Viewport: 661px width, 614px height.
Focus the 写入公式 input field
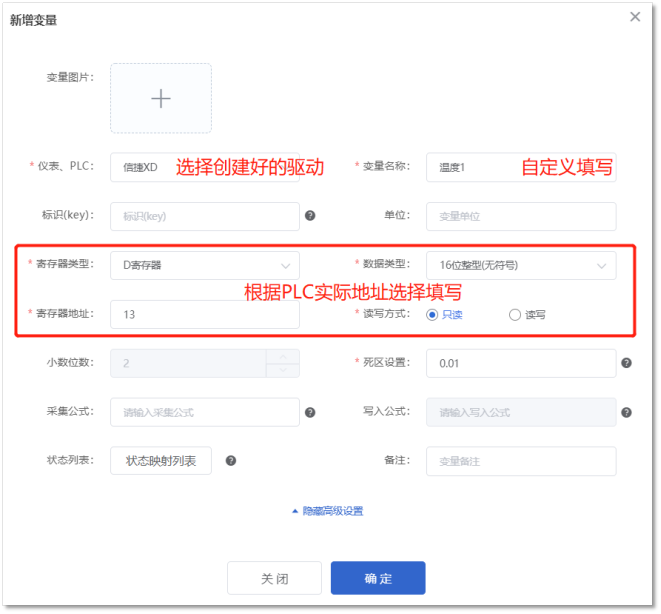[521, 412]
